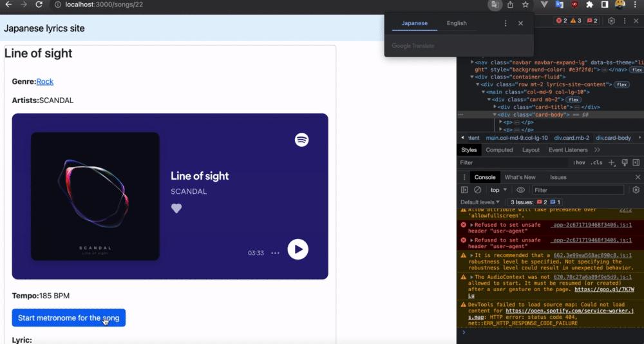The width and height of the screenshot is (644, 344).
Task: Show the console sidebar icon
Action: point(464,190)
